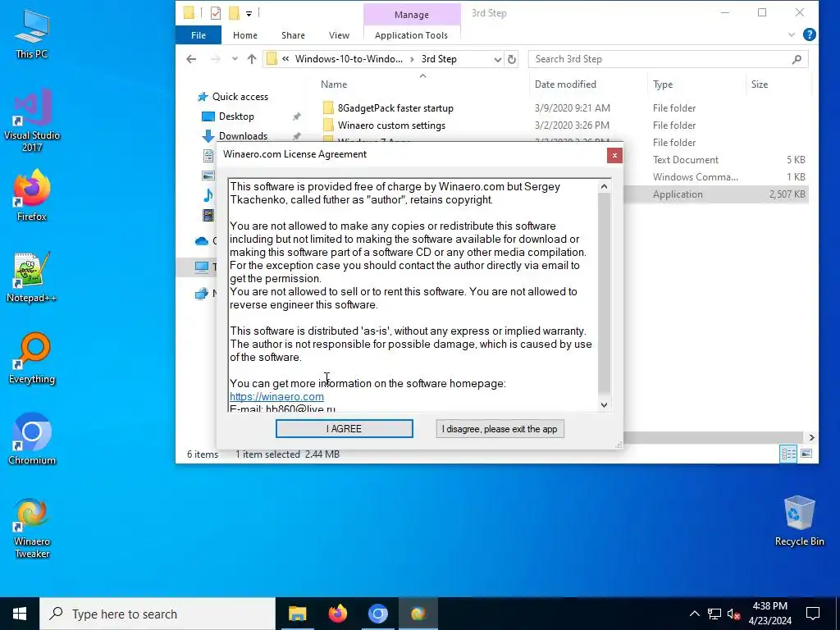Select the Manage contextual tab
840x630 pixels.
coord(412,15)
